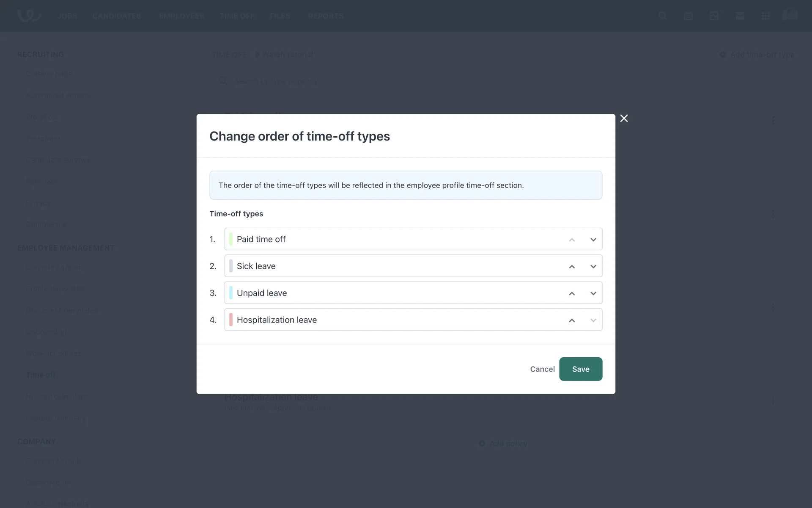
Task: Move Sick leave down one position
Action: pyautogui.click(x=593, y=266)
